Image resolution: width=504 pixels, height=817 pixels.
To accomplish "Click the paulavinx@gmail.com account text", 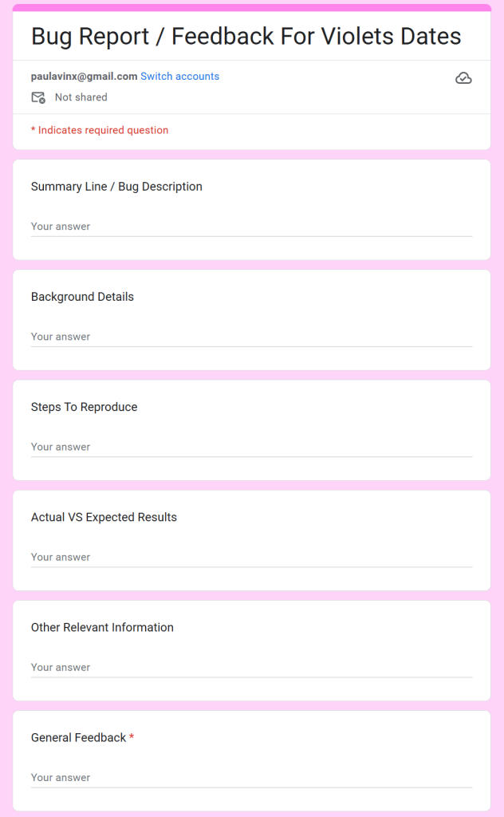I will [84, 76].
